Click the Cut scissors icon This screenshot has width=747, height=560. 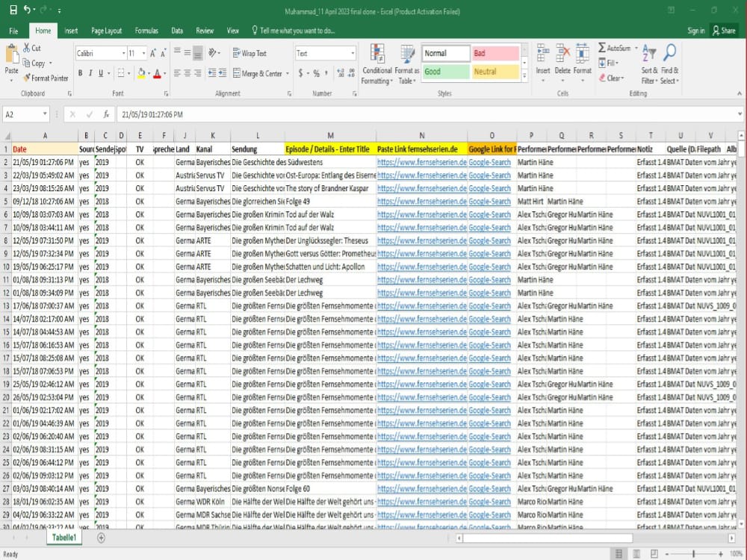click(x=27, y=48)
